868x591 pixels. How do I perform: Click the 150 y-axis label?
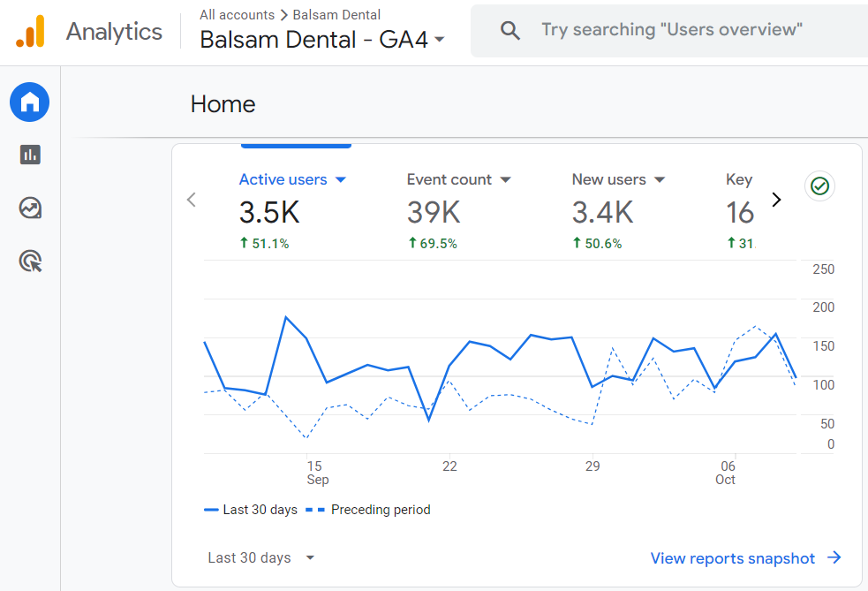pos(823,346)
